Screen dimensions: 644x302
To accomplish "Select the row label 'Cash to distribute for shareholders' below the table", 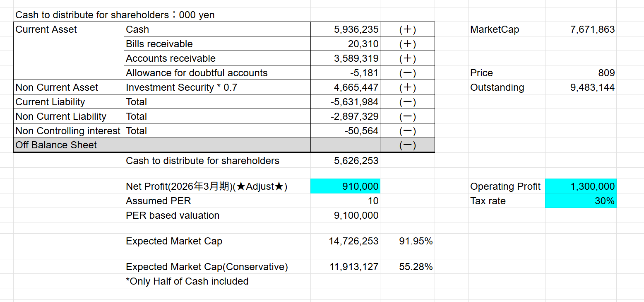I will pyautogui.click(x=203, y=161).
